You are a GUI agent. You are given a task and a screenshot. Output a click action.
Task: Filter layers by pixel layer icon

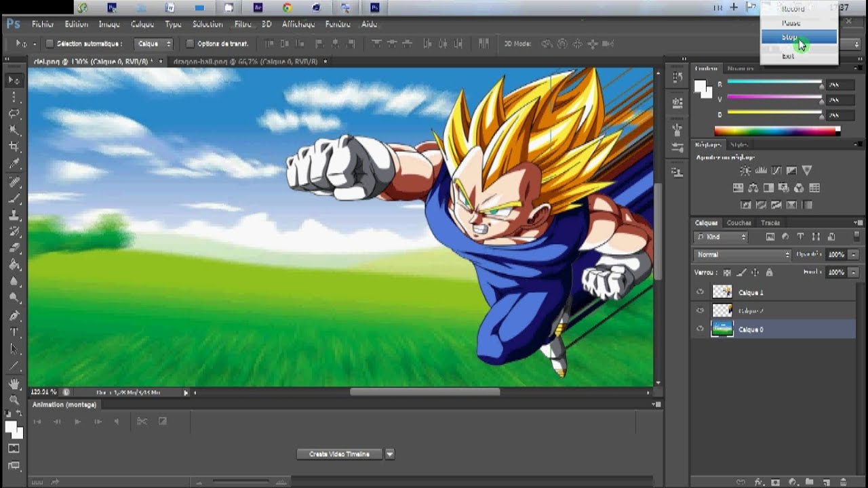(770, 237)
